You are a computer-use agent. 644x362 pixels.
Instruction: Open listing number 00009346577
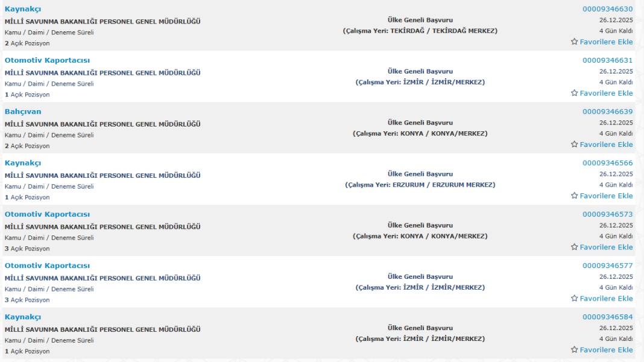[x=607, y=266]
